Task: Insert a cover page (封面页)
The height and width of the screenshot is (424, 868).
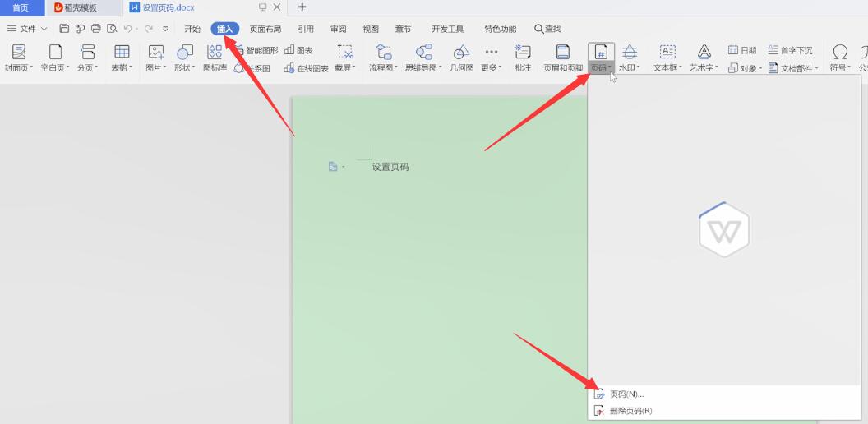Action: (x=19, y=58)
